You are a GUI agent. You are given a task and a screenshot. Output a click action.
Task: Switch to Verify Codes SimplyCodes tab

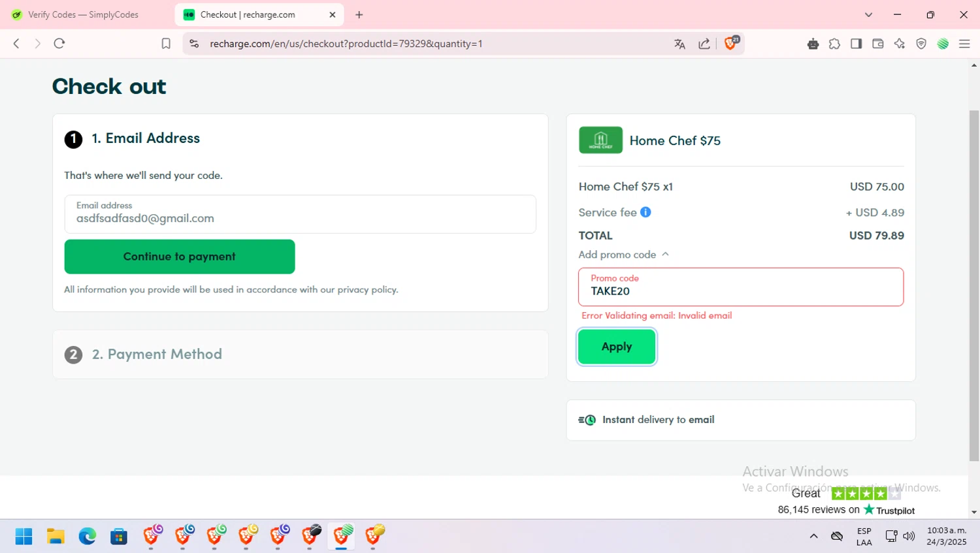85,14
